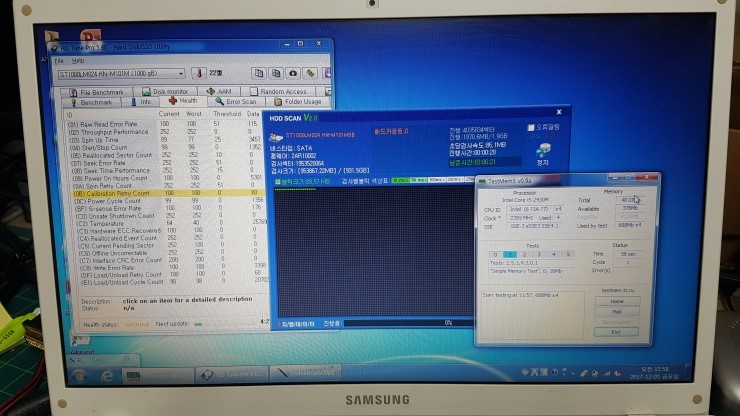740x416 pixels.
Task: Switch to the Benchmark tab
Action: click(91, 102)
